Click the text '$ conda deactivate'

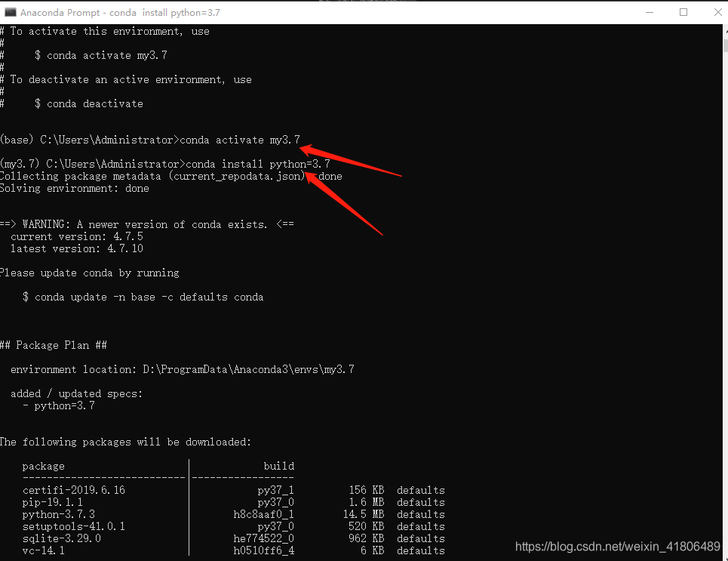tap(89, 103)
